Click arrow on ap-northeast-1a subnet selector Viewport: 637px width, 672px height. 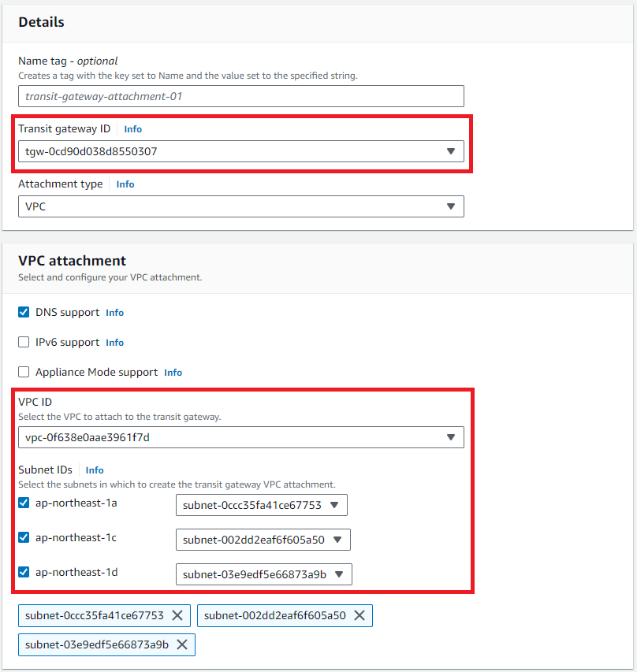point(334,505)
